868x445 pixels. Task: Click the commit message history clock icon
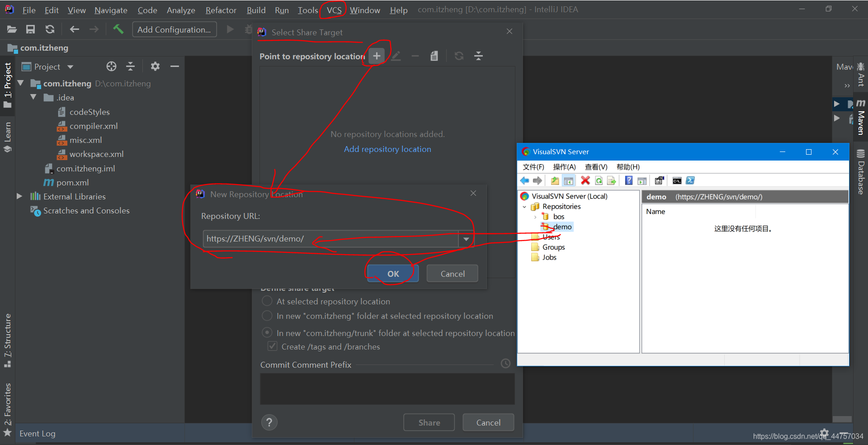(506, 363)
